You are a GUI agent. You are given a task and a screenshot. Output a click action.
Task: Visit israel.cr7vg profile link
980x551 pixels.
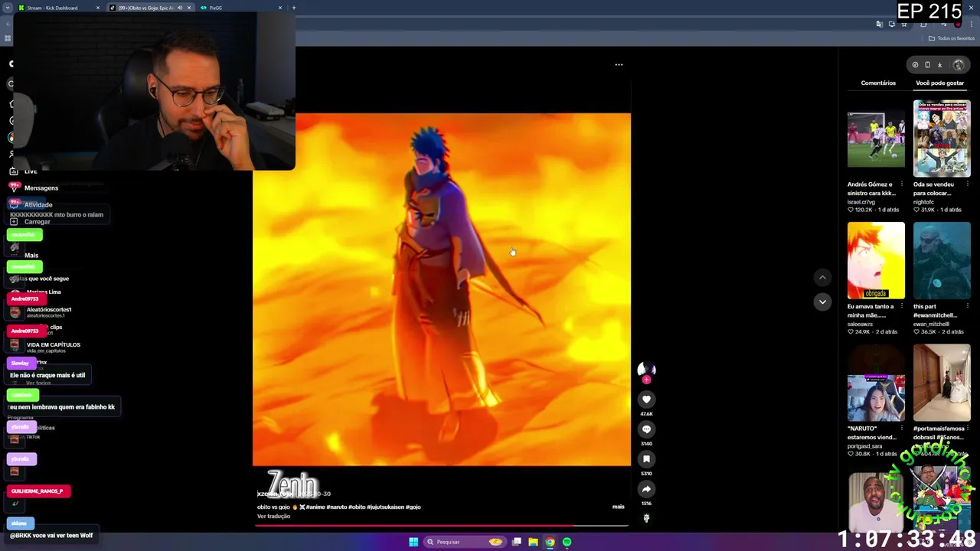(x=861, y=202)
